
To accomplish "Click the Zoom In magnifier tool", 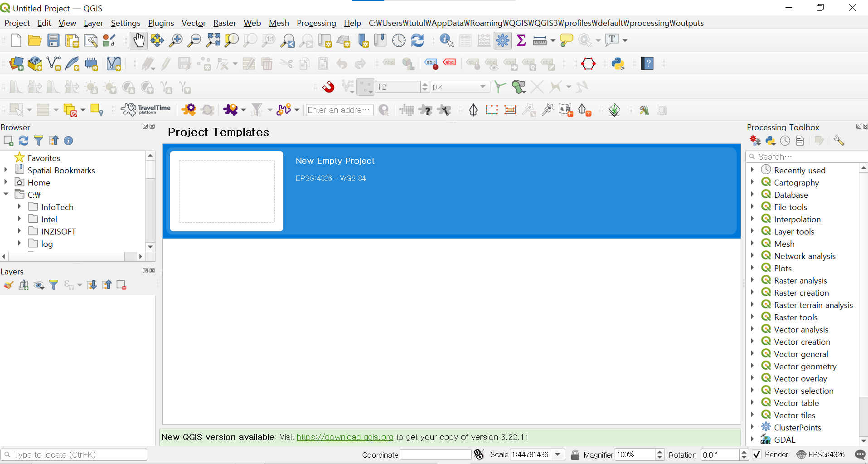I will click(175, 40).
